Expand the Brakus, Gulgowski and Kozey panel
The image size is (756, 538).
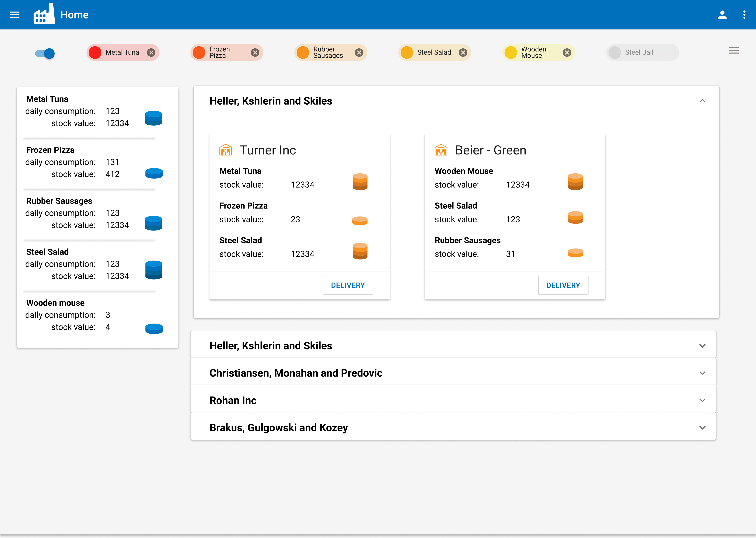pyautogui.click(x=702, y=428)
